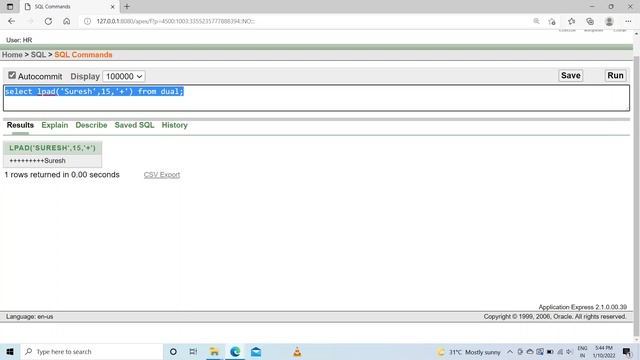This screenshot has height=360, width=640.
Task: Open the Mail app from the taskbar
Action: [x=256, y=351]
